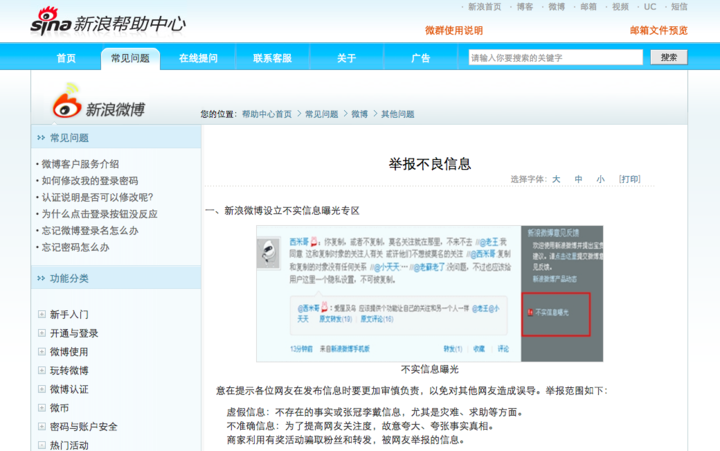Viewport: 720px width, 451px height.
Task: Expand the 新手入门 category
Action: coord(42,315)
